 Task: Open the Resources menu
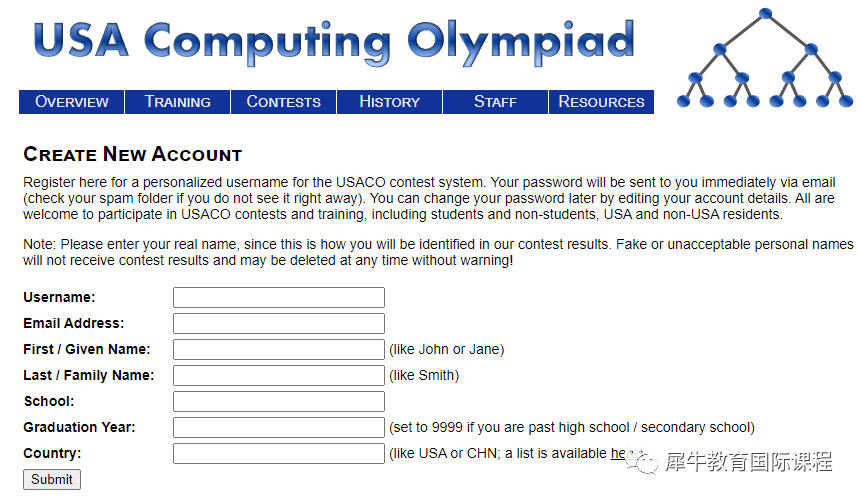tap(601, 102)
